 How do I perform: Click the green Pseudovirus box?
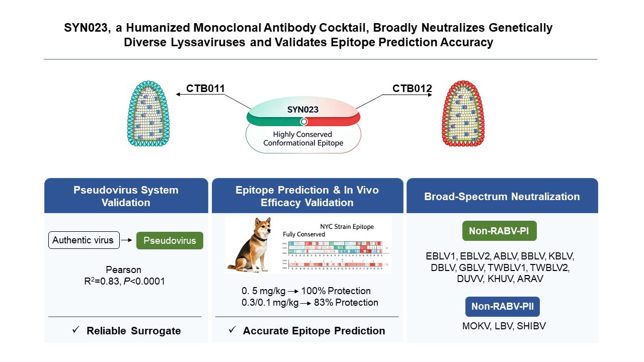(x=170, y=240)
